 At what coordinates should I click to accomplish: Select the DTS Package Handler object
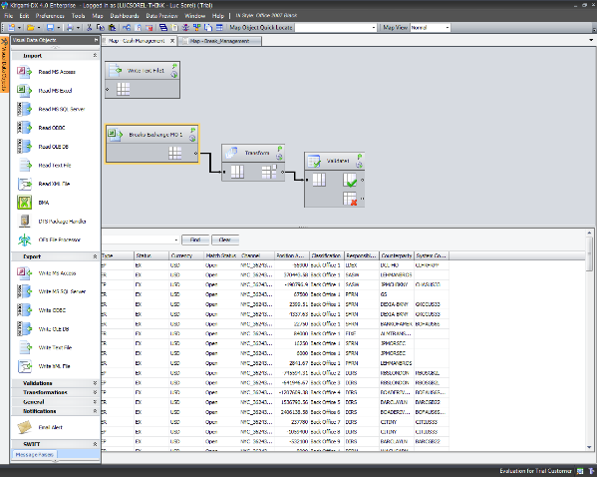[x=52, y=221]
